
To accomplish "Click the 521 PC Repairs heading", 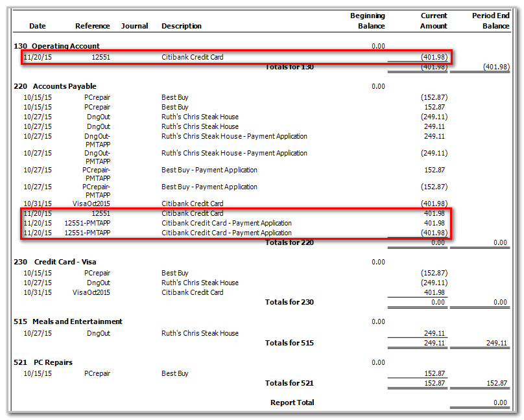I will (x=43, y=362).
